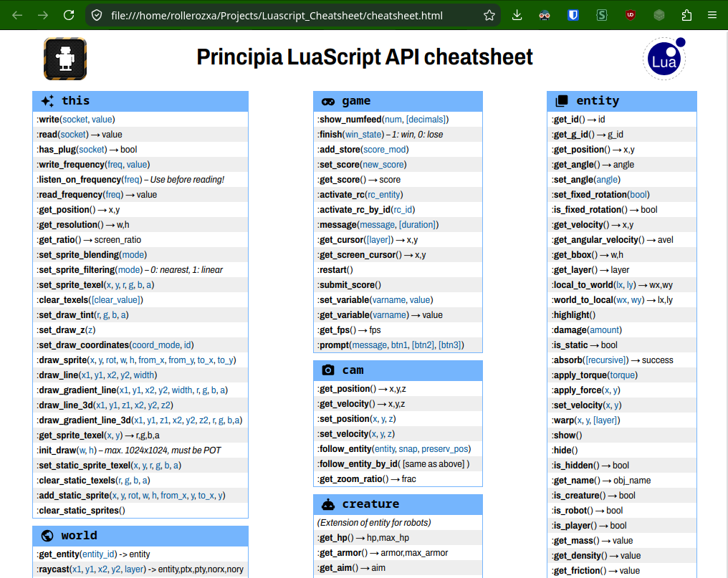Click the globe icon beside 'world' header
728x578 pixels.
click(x=47, y=536)
